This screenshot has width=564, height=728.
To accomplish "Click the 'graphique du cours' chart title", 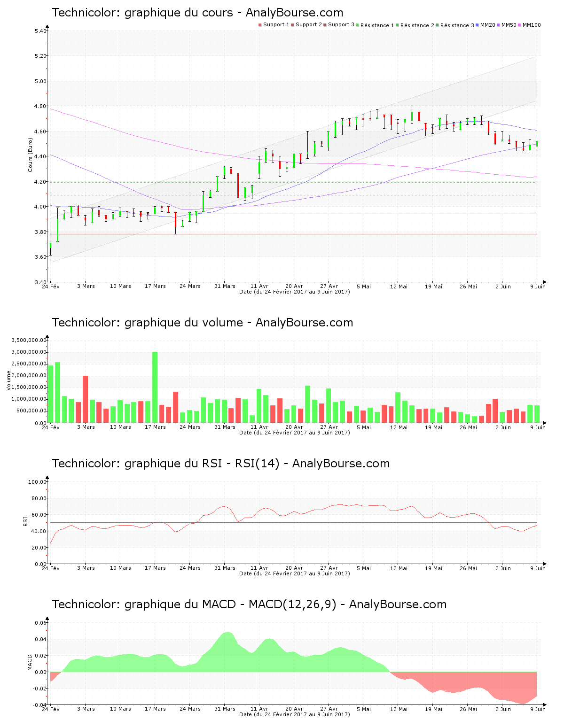I will 197,13.
